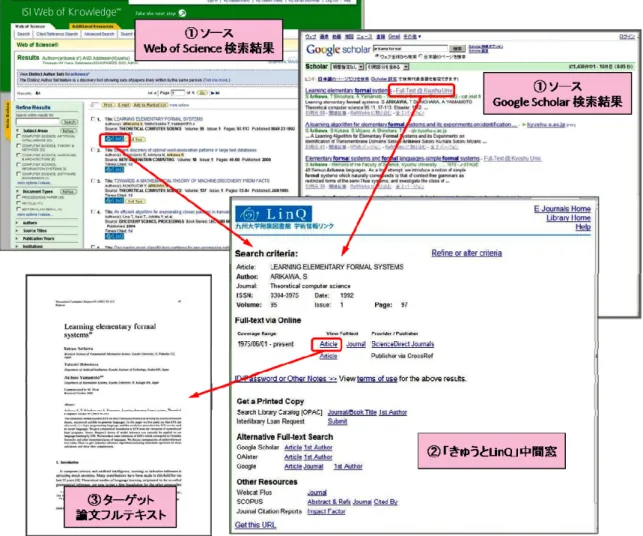Open 'Learning Elementary Formal Systems' title in Web of Science
The height and width of the screenshot is (536, 643).
coord(158,119)
